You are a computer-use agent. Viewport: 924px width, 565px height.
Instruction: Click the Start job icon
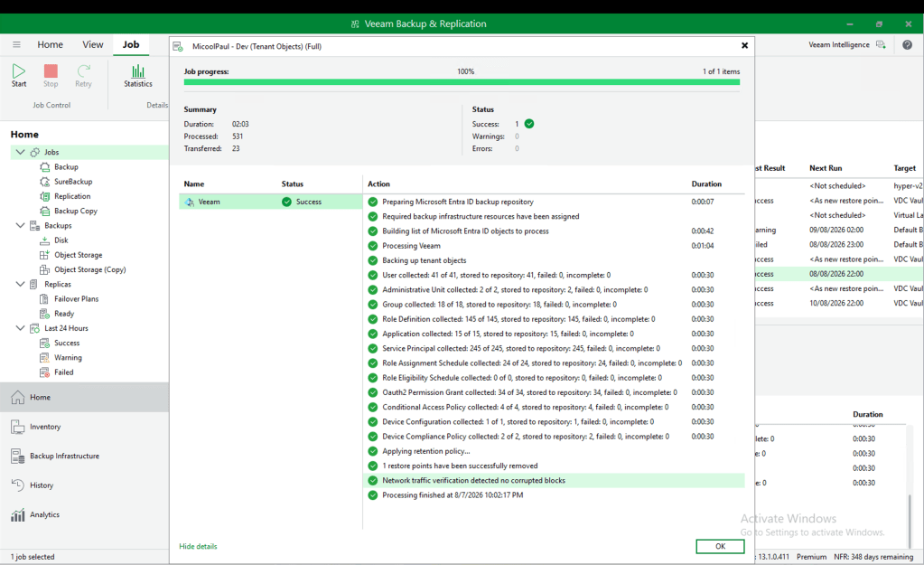click(x=19, y=71)
